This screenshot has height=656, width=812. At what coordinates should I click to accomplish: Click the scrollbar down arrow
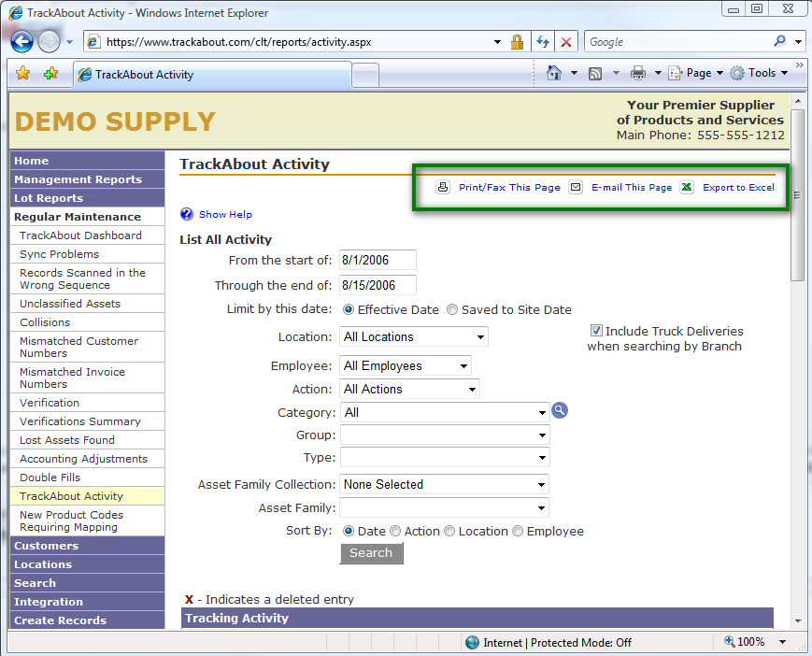coord(797,620)
